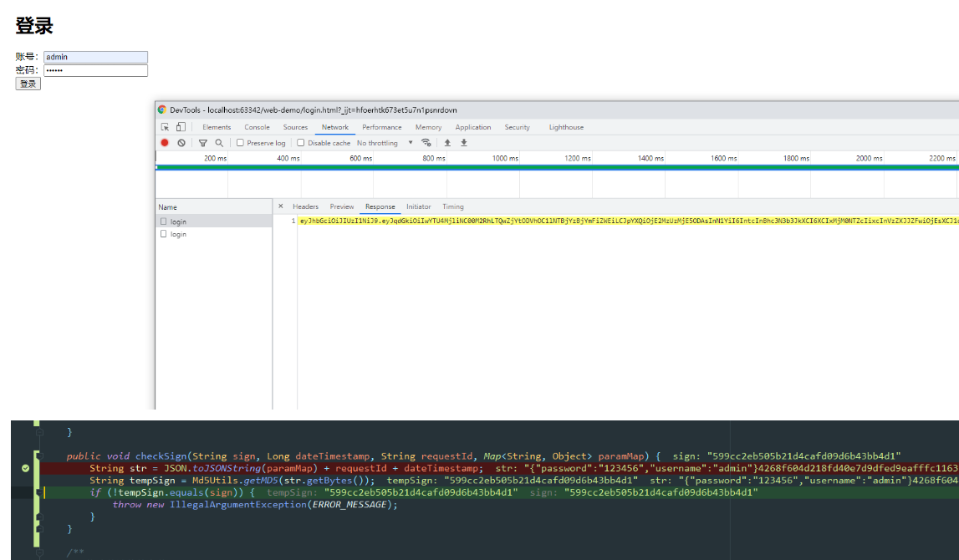Screen dimensions: 959x560
Task: Close the request details panel
Action: tap(281, 206)
